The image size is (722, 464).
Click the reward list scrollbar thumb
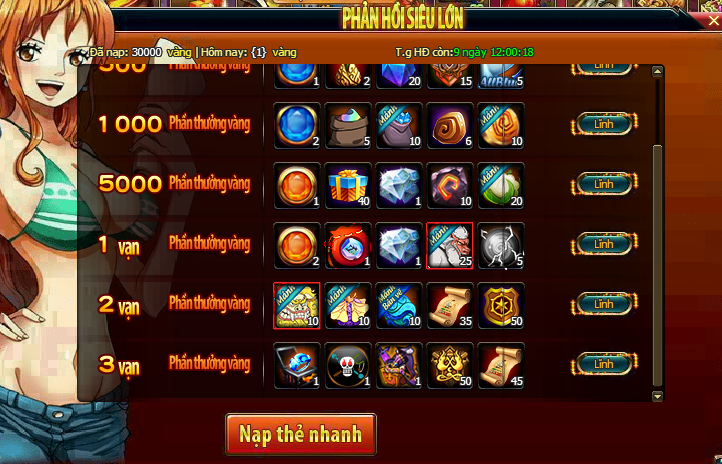coord(658,266)
